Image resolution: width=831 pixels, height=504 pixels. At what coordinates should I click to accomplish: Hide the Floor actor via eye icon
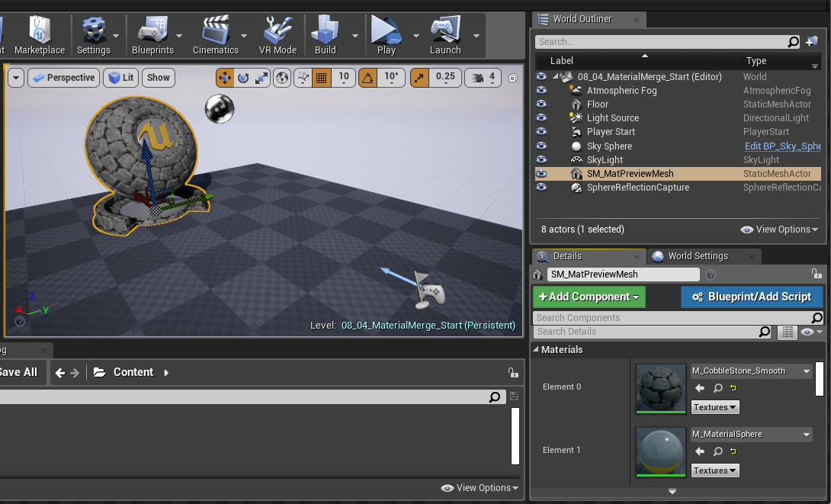click(541, 104)
